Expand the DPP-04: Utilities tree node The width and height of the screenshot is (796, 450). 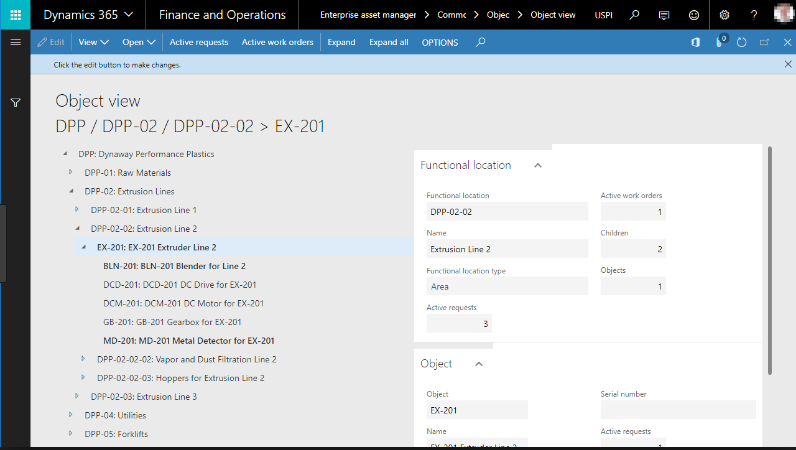point(71,414)
